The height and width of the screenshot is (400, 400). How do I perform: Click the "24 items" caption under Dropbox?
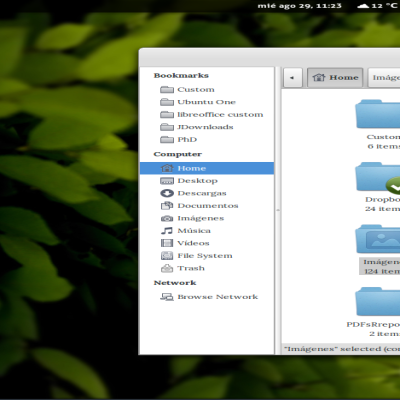(382, 209)
